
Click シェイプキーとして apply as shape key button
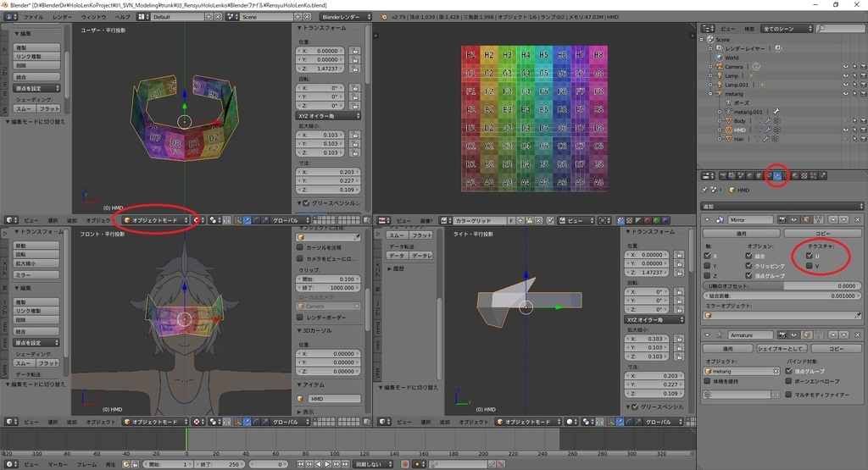(x=782, y=349)
